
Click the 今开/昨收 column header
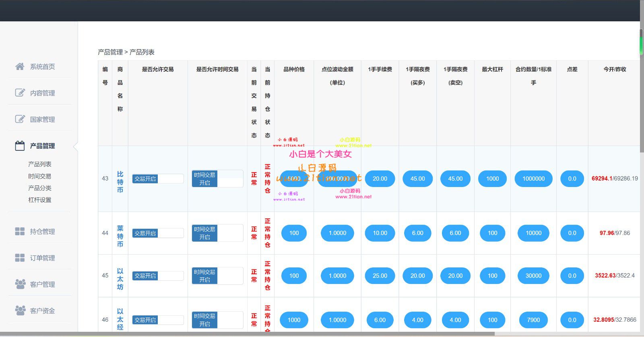[615, 69]
